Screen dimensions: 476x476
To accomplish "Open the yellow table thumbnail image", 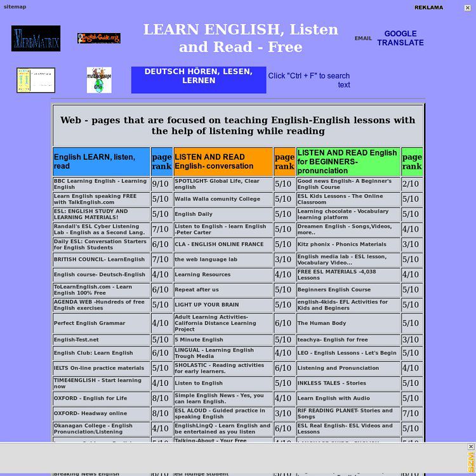I will [36, 80].
